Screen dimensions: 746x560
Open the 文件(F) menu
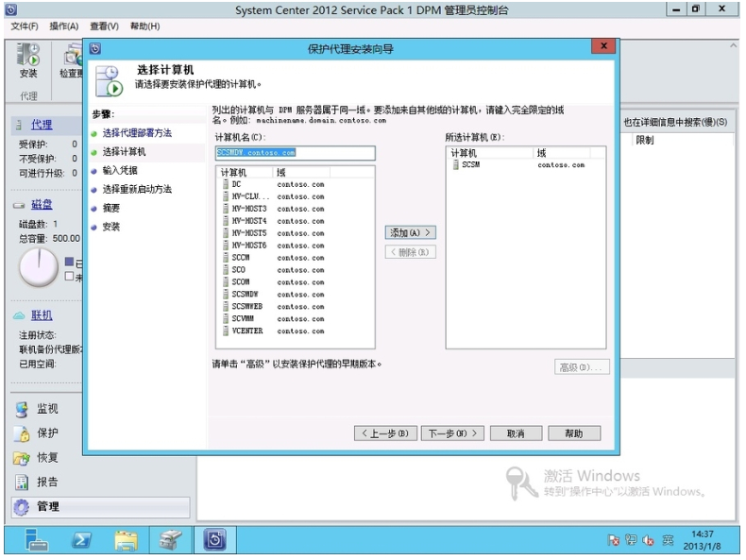pos(25,26)
